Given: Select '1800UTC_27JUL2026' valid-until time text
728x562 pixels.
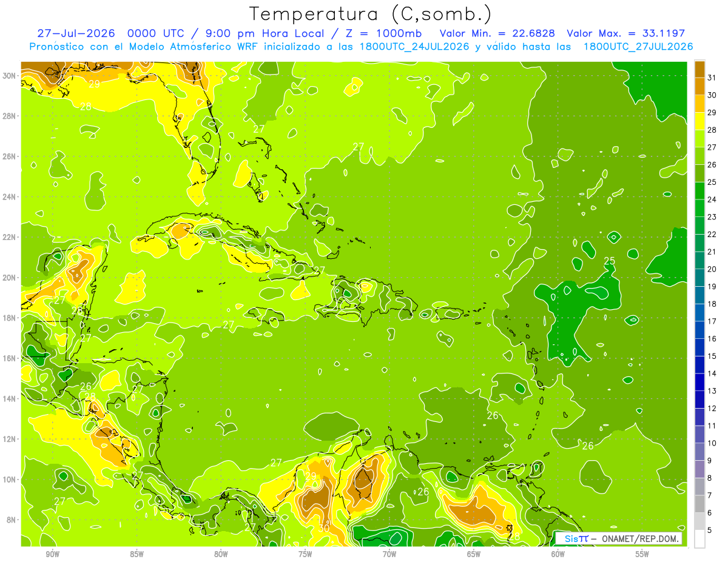Looking at the screenshot, I should [638, 47].
